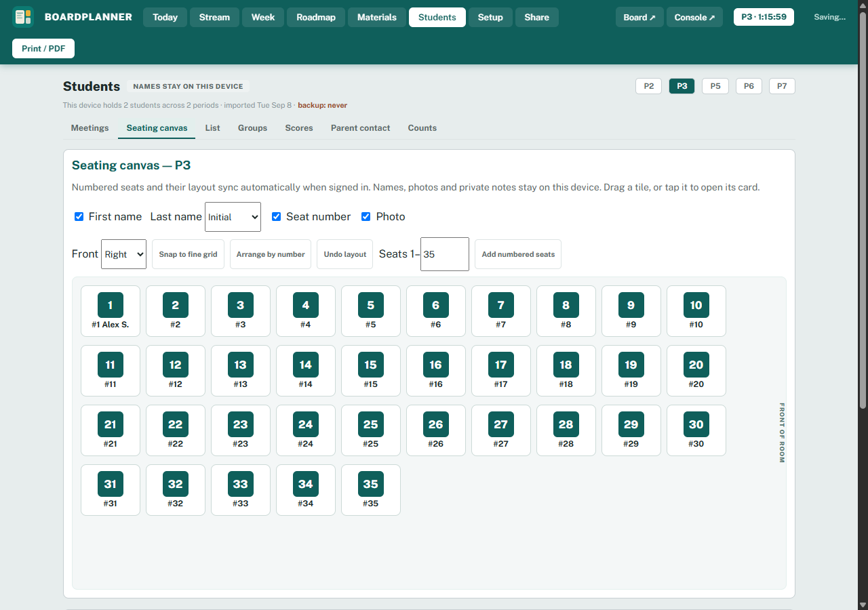Open the Board external link button
Viewport: 868px width, 610px height.
tap(639, 17)
